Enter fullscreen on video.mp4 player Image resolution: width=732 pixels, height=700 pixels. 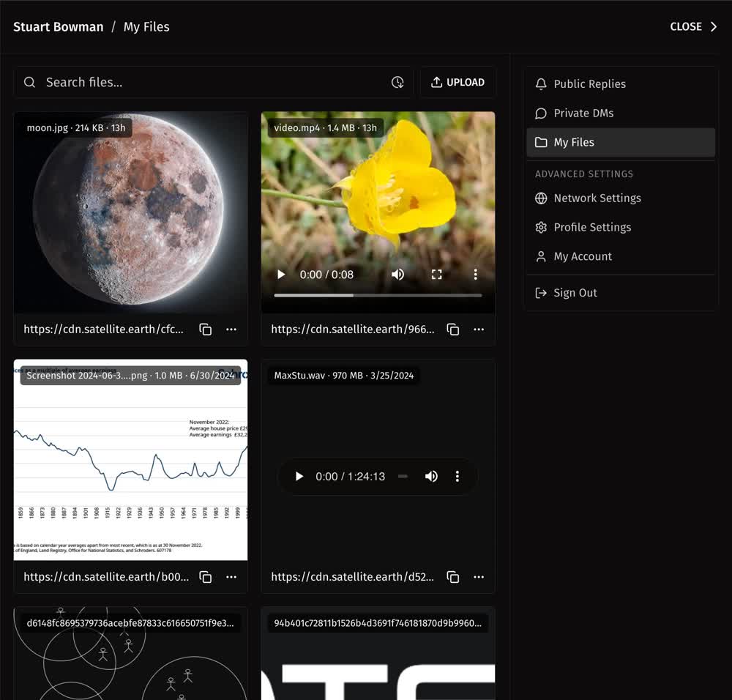point(437,275)
